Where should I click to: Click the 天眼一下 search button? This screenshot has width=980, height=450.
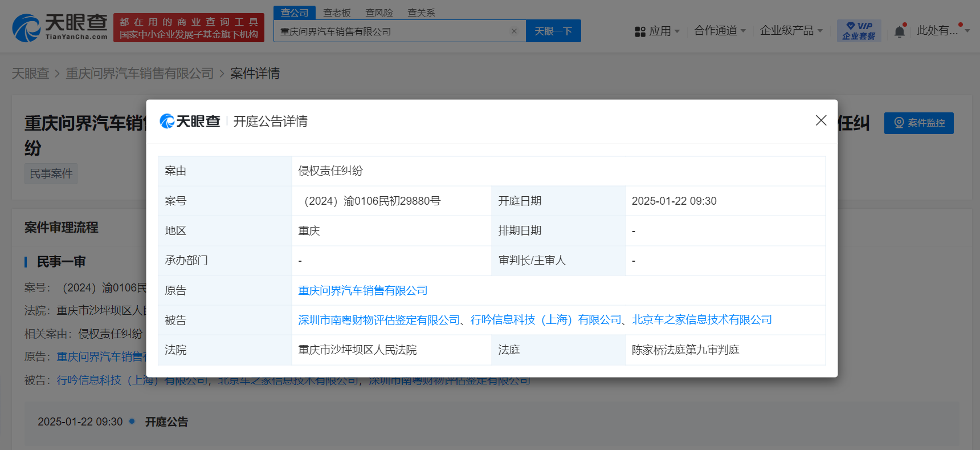click(x=553, y=31)
